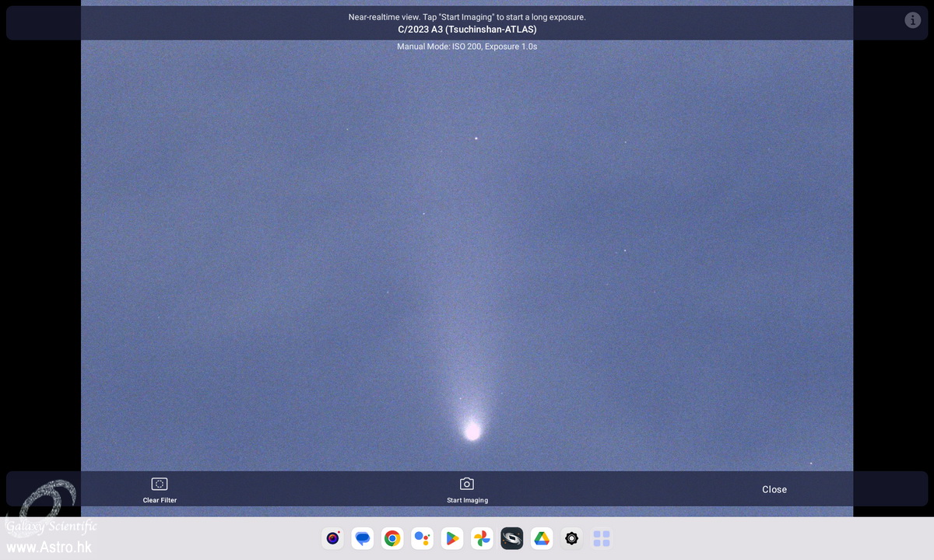Open Google Drive from the dock
This screenshot has height=560, width=934.
pyautogui.click(x=541, y=538)
